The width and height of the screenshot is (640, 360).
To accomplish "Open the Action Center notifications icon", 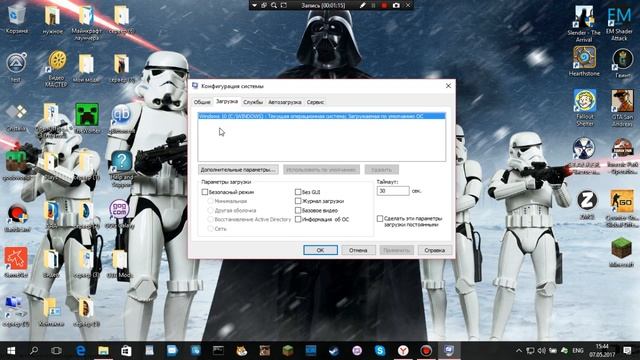I will (x=627, y=351).
